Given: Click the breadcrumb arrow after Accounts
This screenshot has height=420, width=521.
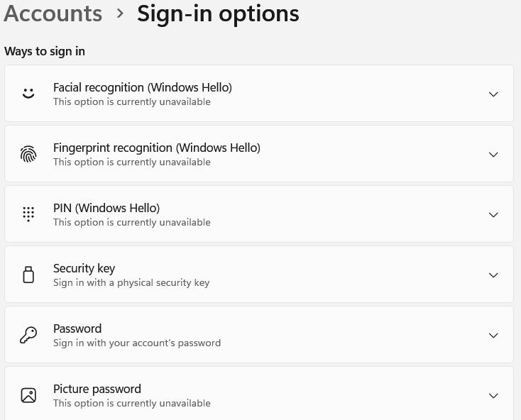Looking at the screenshot, I should pos(120,13).
